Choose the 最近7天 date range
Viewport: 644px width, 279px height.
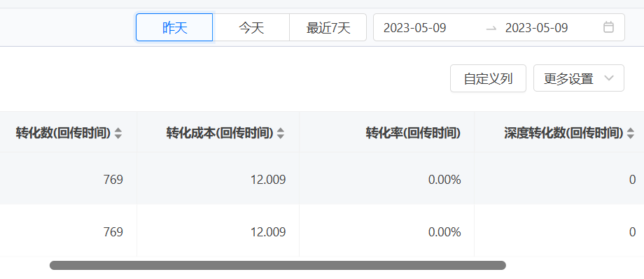[328, 27]
